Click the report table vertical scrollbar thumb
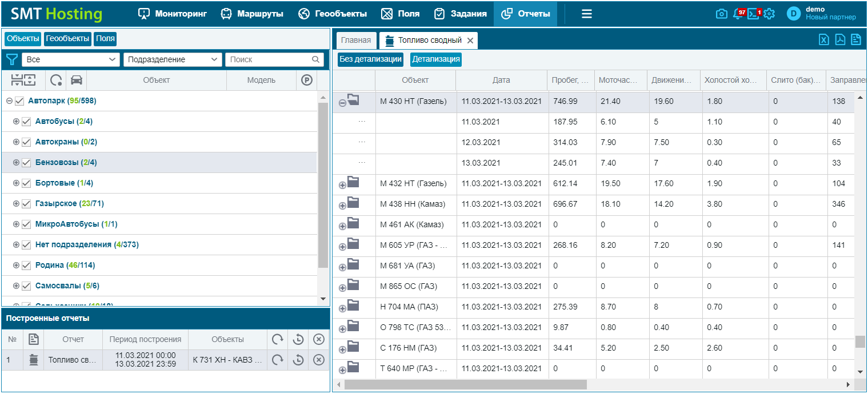Viewport: 868px width, 394px height. pos(860,341)
